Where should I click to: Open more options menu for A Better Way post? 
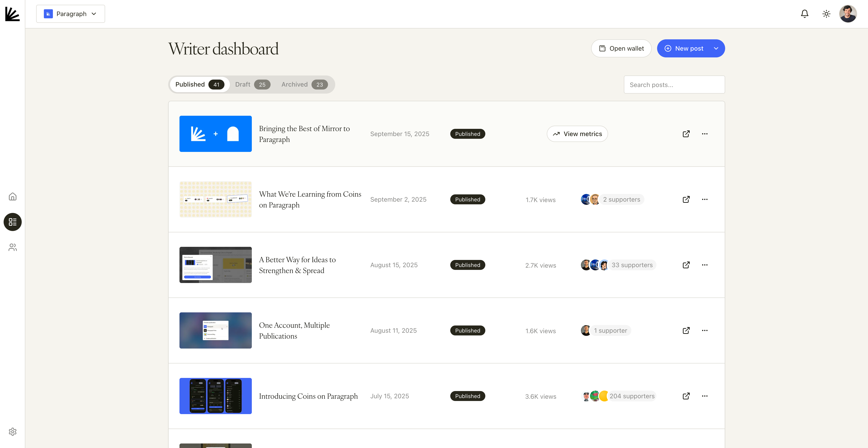click(705, 265)
